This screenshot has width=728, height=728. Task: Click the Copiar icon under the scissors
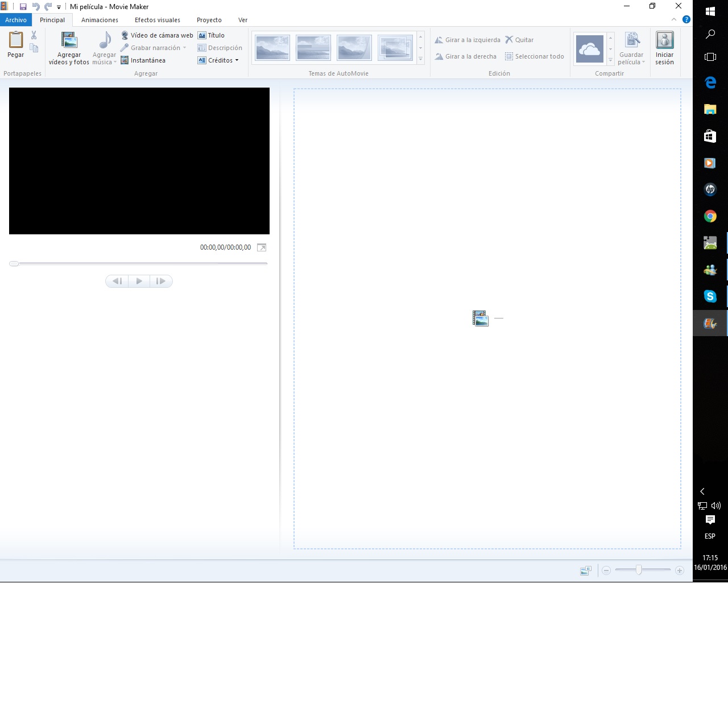click(34, 48)
